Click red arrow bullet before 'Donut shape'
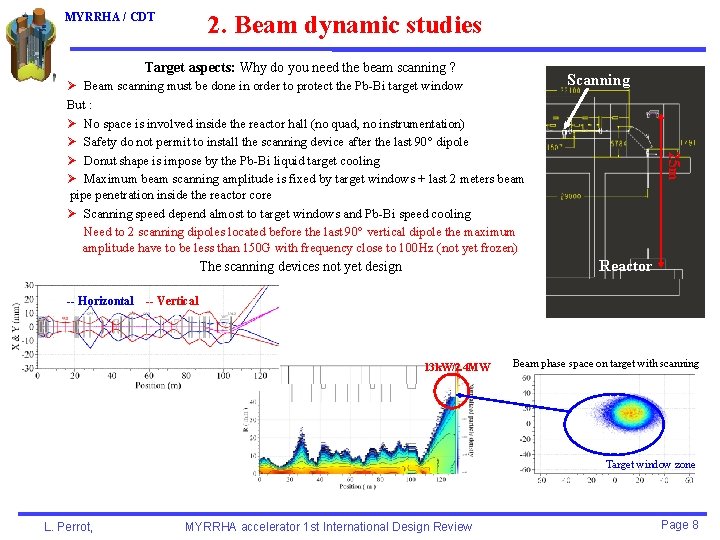The height and width of the screenshot is (540, 720). click(72, 160)
